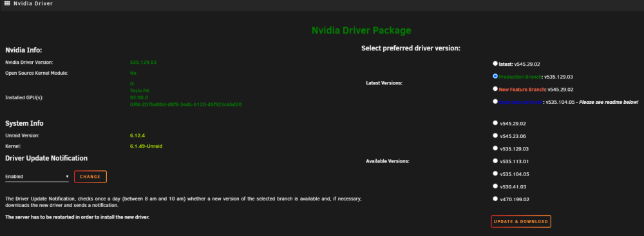644x236 pixels.
Task: Click the grid icon beside Nvidia Driver title
Action: tap(7, 3)
